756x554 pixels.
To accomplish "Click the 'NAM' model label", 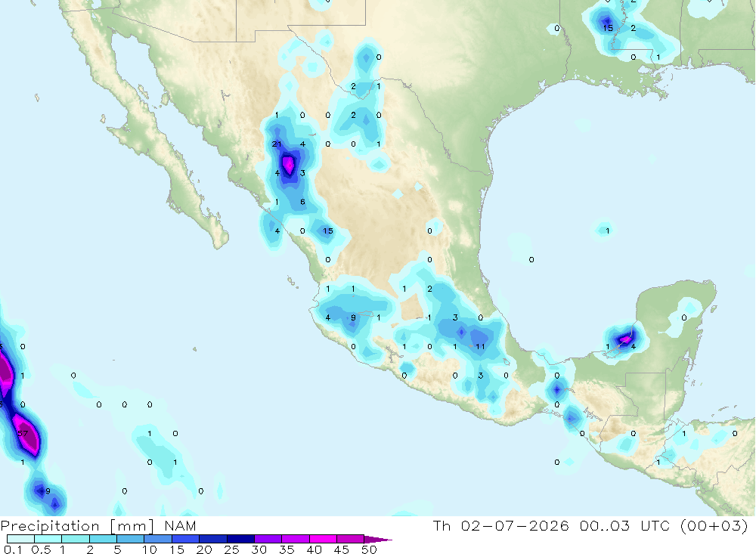I will coord(180,525).
